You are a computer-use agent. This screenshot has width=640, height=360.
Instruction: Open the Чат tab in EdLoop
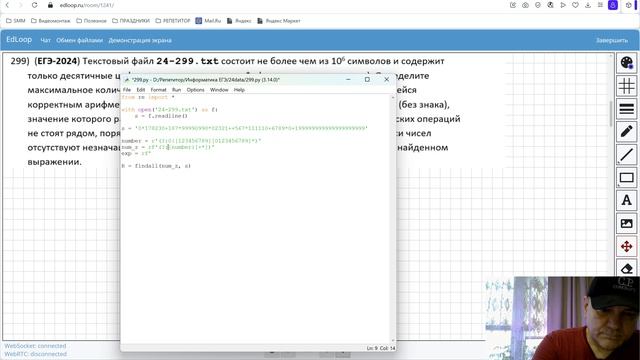click(x=45, y=40)
